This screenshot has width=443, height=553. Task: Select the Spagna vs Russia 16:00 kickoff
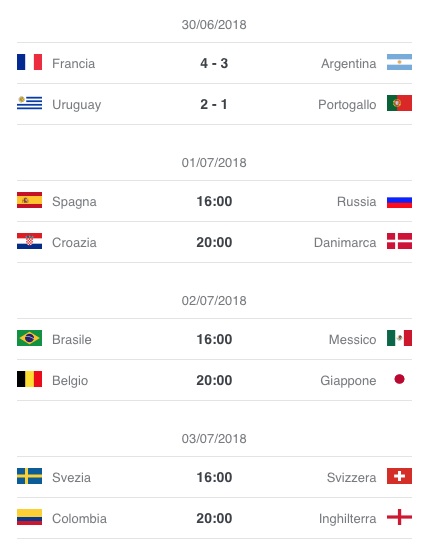point(214,201)
